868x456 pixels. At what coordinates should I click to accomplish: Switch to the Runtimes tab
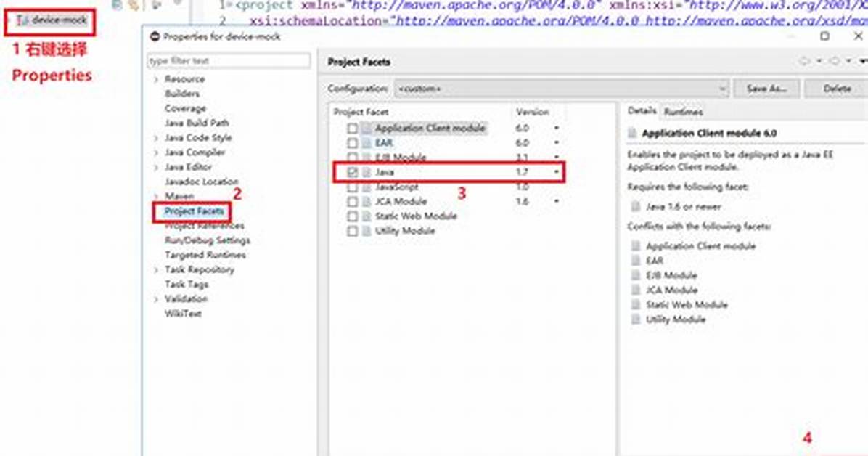683,112
